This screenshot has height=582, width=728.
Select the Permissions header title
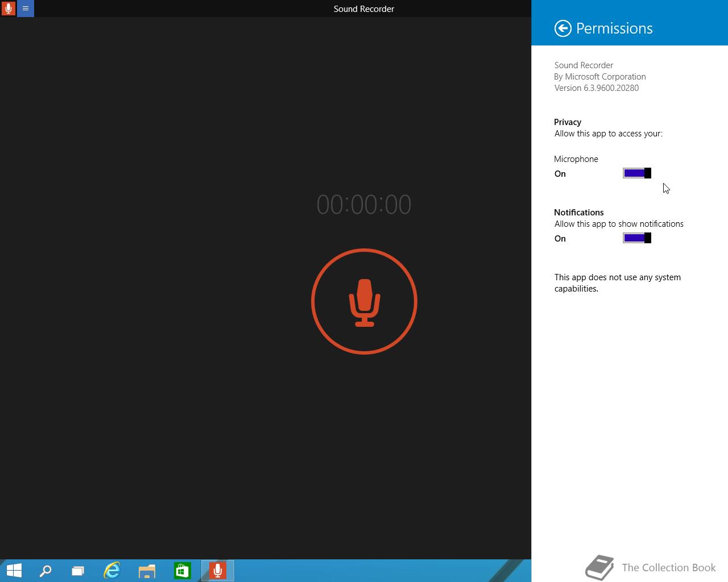tap(614, 28)
